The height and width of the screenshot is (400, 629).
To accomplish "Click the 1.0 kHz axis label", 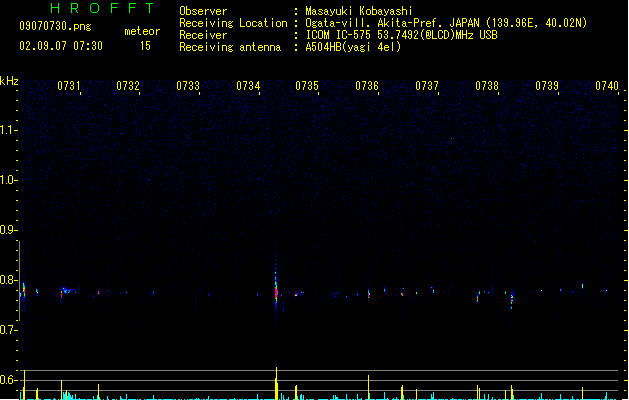I will [8, 180].
